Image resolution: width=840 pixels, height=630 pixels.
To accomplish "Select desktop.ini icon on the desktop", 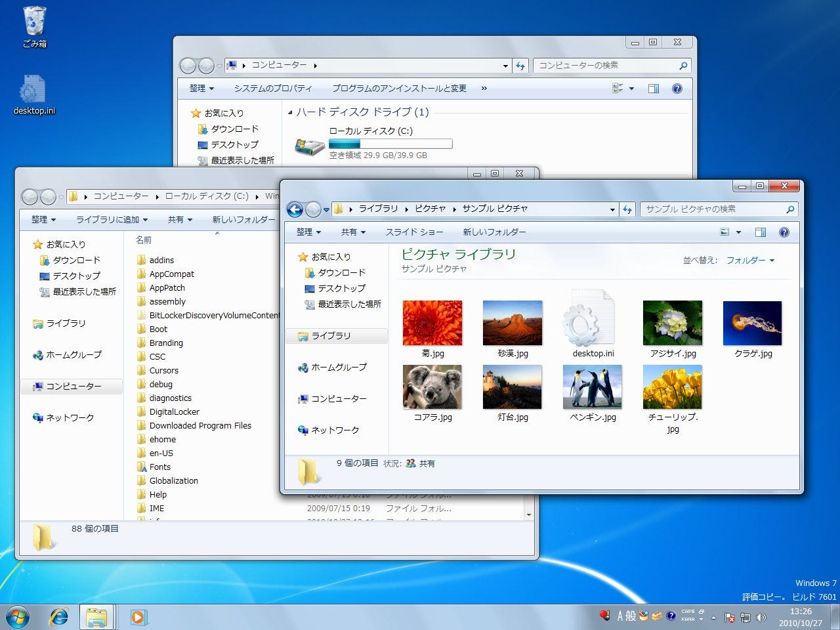I will (x=35, y=94).
